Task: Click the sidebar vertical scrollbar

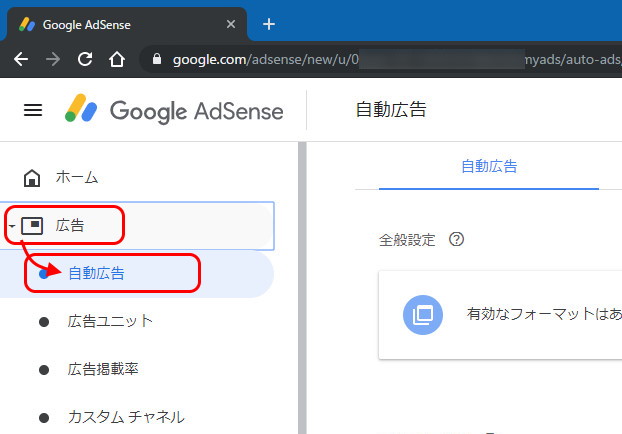Action: (302, 288)
